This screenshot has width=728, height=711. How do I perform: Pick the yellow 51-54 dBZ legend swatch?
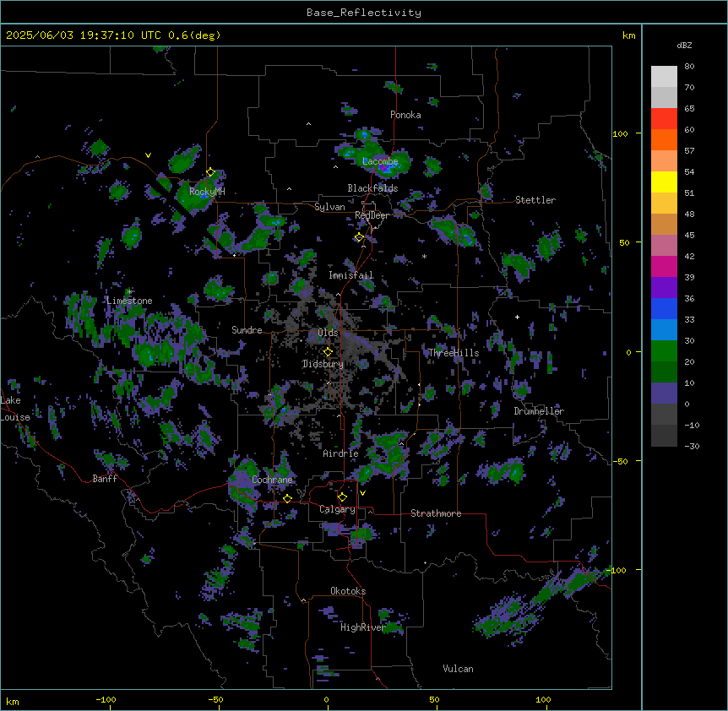click(664, 182)
